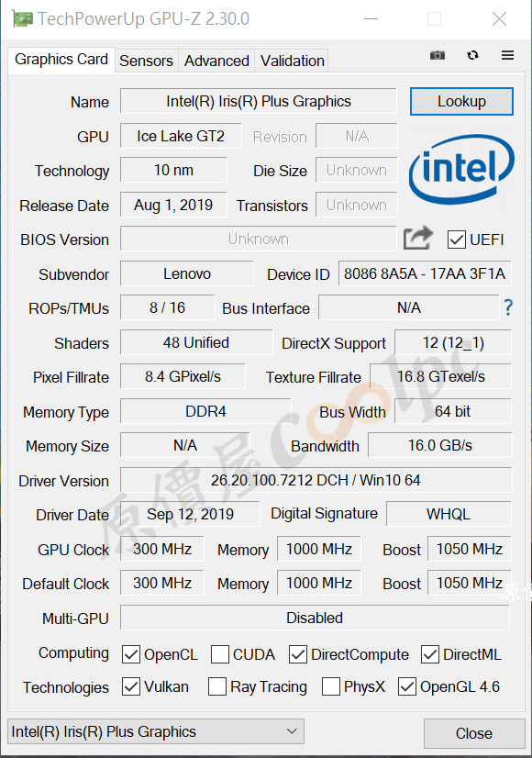Screen dimensions: 532x758
Task: Click the Close button
Action: point(474,733)
